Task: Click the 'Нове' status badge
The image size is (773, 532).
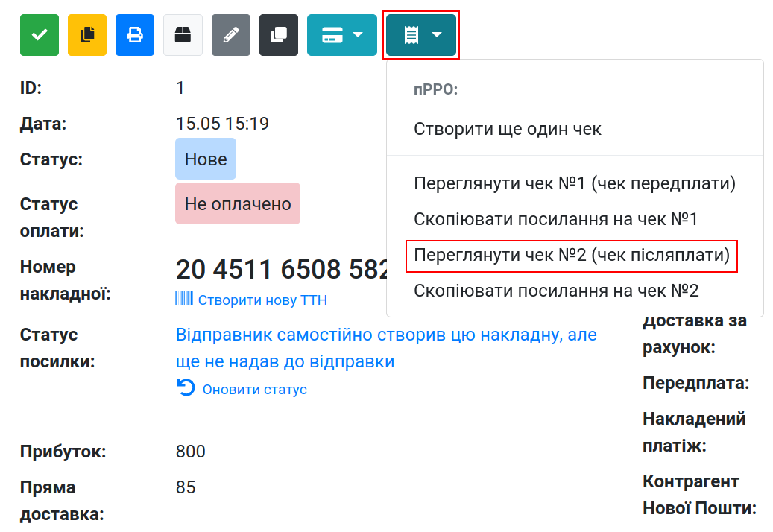Action: tap(206, 159)
